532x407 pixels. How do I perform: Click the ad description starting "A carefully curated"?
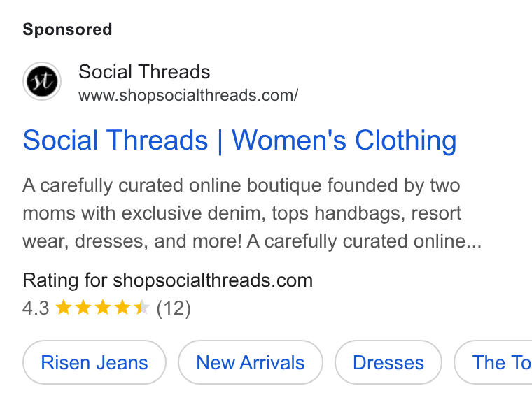tap(252, 213)
